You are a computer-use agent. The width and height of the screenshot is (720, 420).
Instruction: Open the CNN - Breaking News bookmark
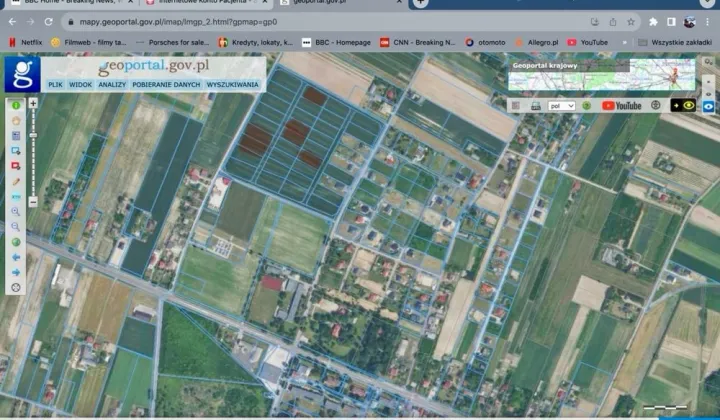[x=417, y=42]
